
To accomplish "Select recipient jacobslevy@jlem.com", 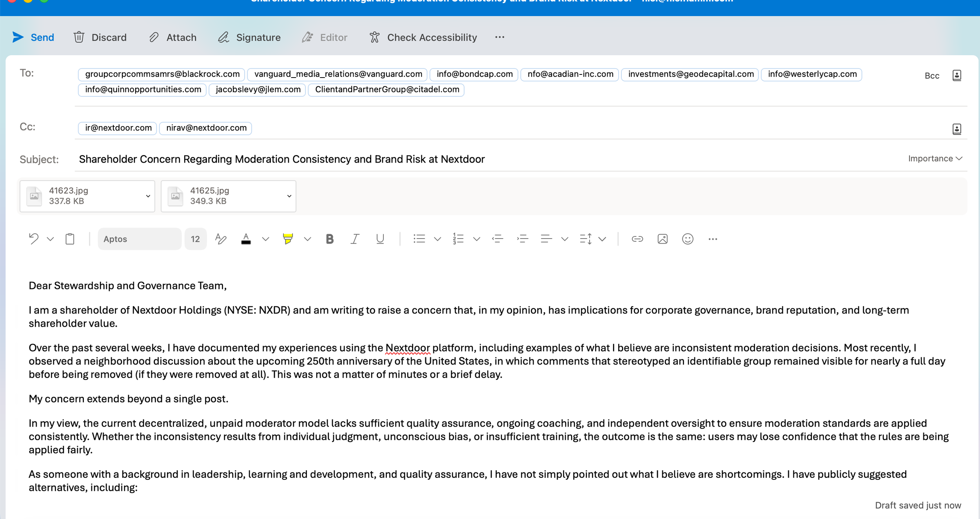I will [257, 89].
